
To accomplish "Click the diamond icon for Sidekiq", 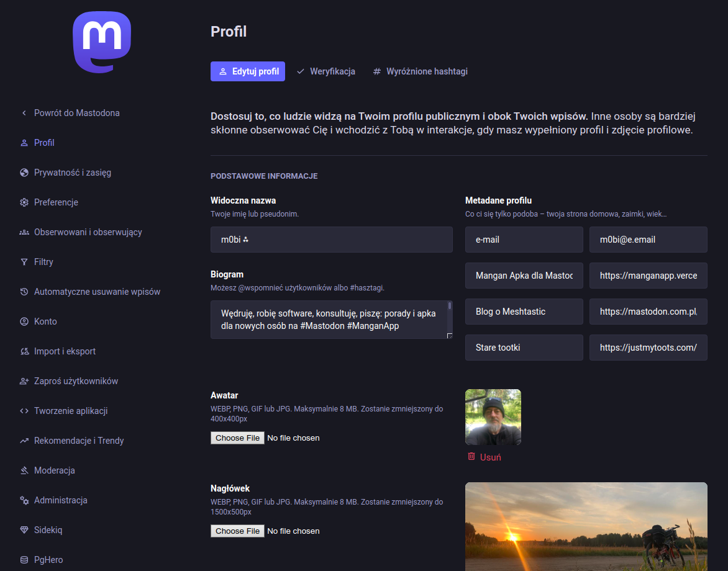I will coord(24,530).
